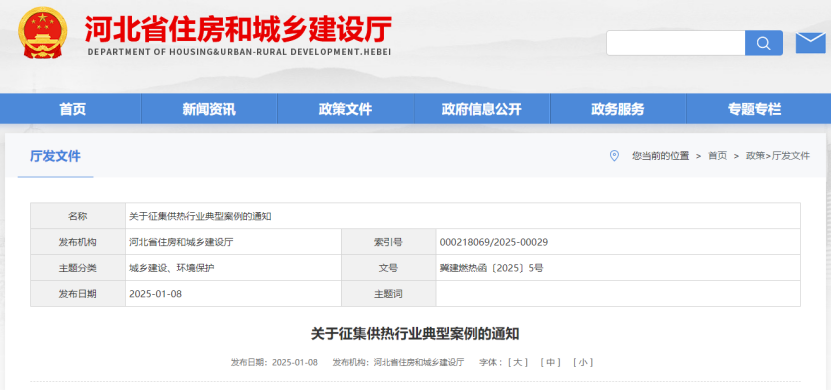The height and width of the screenshot is (390, 831).
Task: Click the 城乡建设、环境保护 cell
Action: (x=233, y=268)
